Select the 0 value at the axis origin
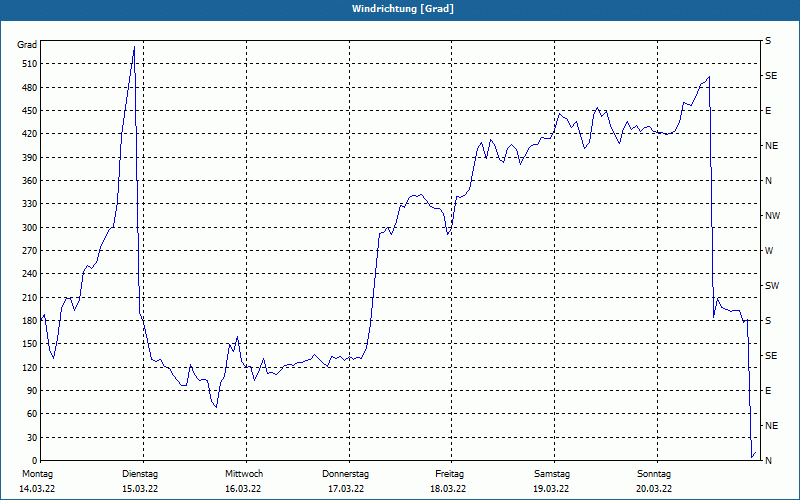800x500 pixels. (x=35, y=461)
